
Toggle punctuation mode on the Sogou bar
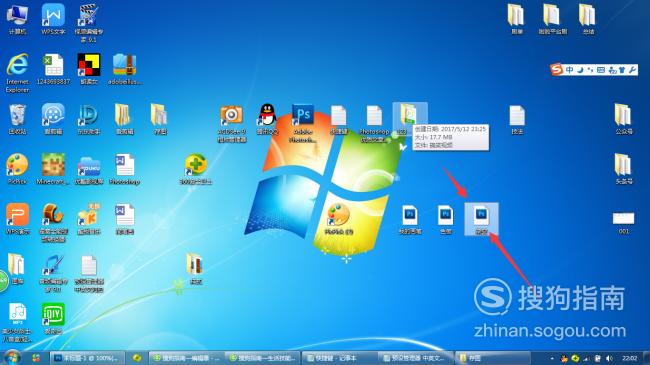click(590, 70)
